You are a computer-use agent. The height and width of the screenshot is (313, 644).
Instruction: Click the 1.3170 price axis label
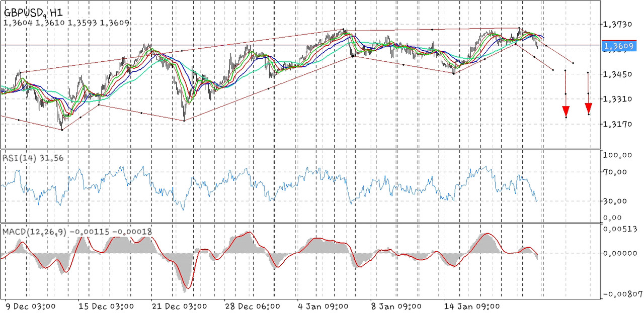617,124
